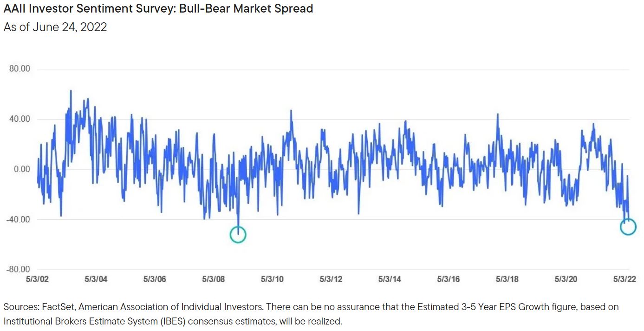Screen dimensions: 644x331
Task: Select the 'As of June 24, 2022' subtitle
Action: coord(55,27)
